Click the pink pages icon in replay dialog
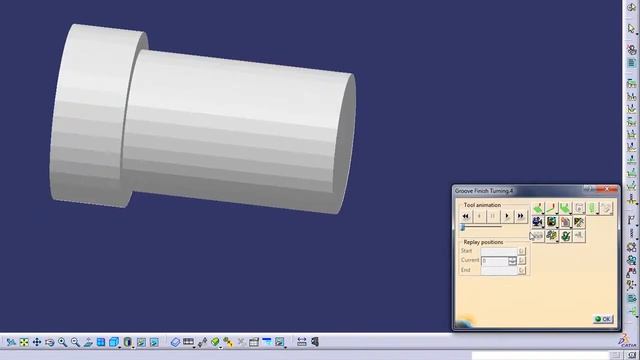 (565, 222)
